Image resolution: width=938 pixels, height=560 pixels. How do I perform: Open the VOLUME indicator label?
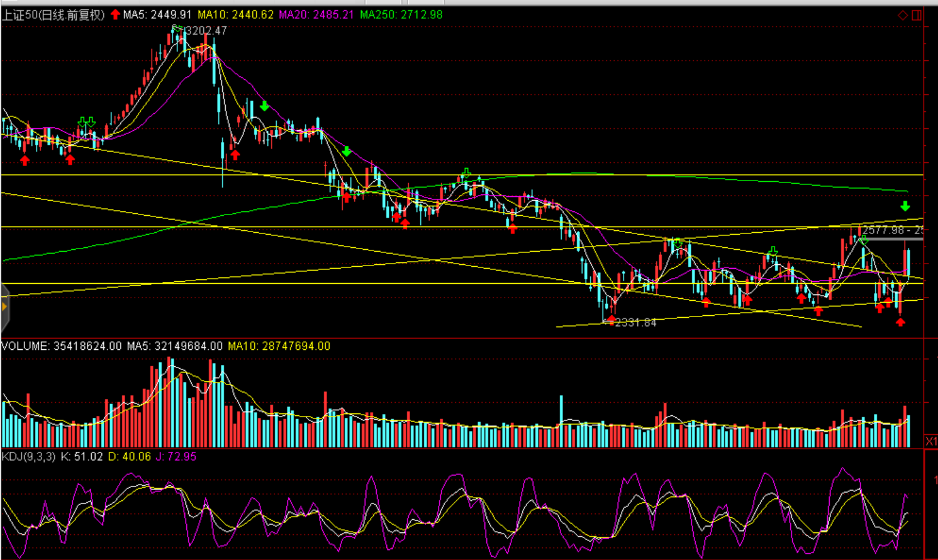tap(62, 346)
